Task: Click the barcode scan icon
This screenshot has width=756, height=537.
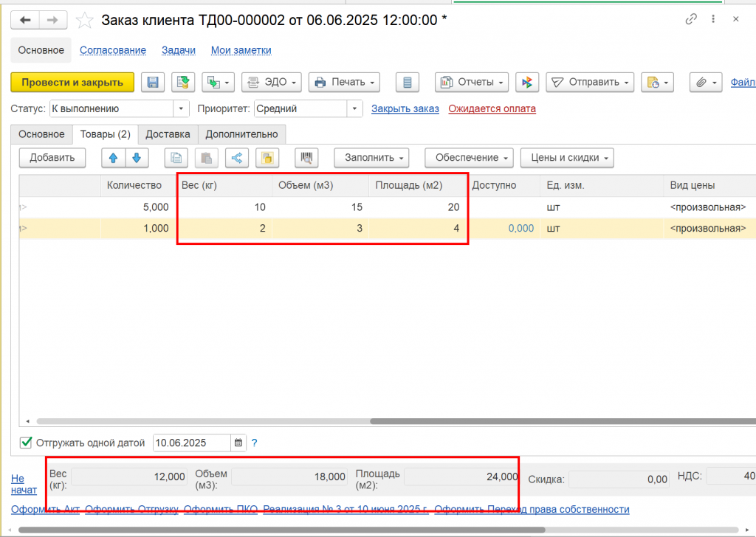Action: coord(306,158)
